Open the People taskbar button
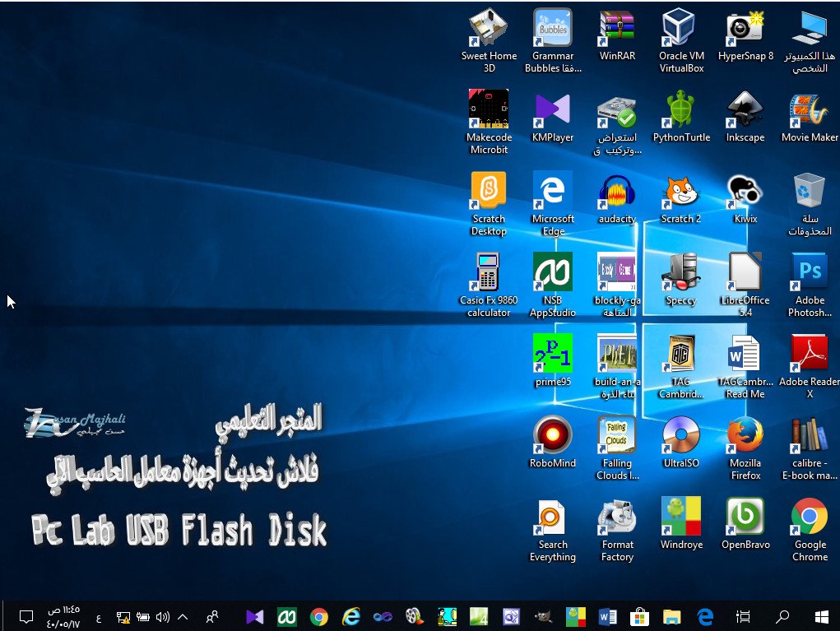 pyautogui.click(x=212, y=617)
